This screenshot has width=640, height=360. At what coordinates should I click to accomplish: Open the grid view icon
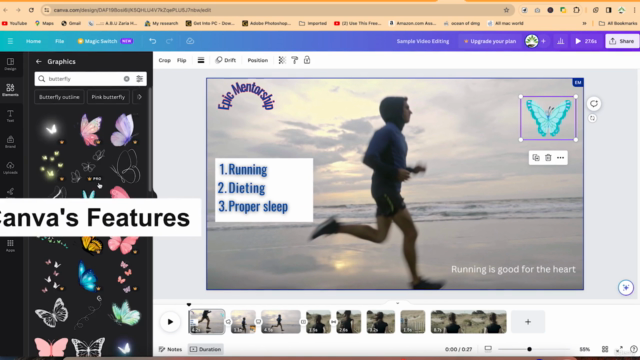(605, 349)
